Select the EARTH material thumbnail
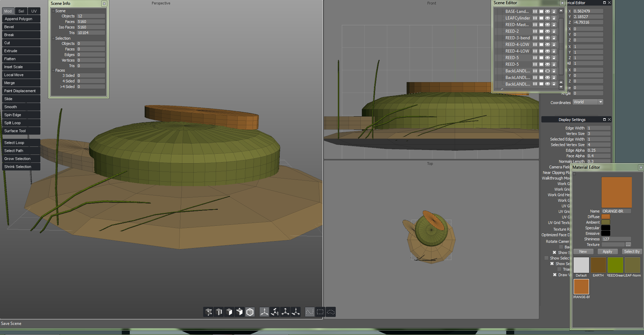 point(598,265)
